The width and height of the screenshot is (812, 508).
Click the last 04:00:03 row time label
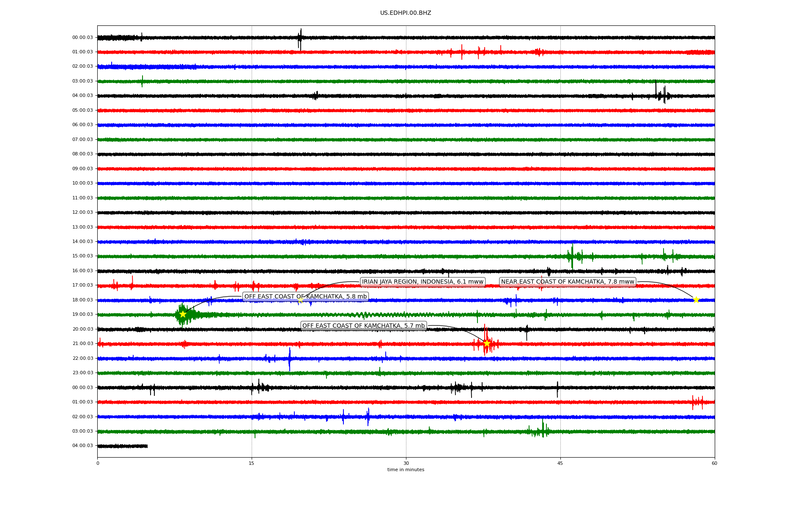pos(82,446)
